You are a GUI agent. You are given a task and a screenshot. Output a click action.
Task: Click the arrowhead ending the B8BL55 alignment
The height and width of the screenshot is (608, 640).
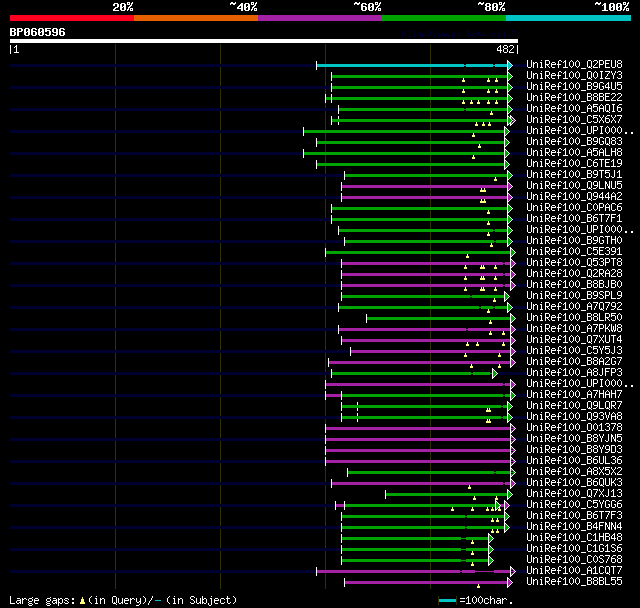point(510,582)
